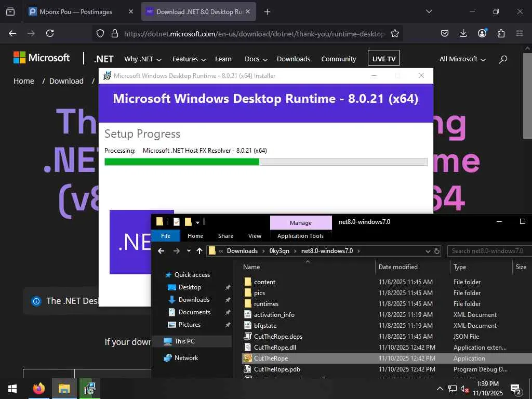Click the search magnifier on Microsoft site
Screen dimensions: 532x399
503,59
